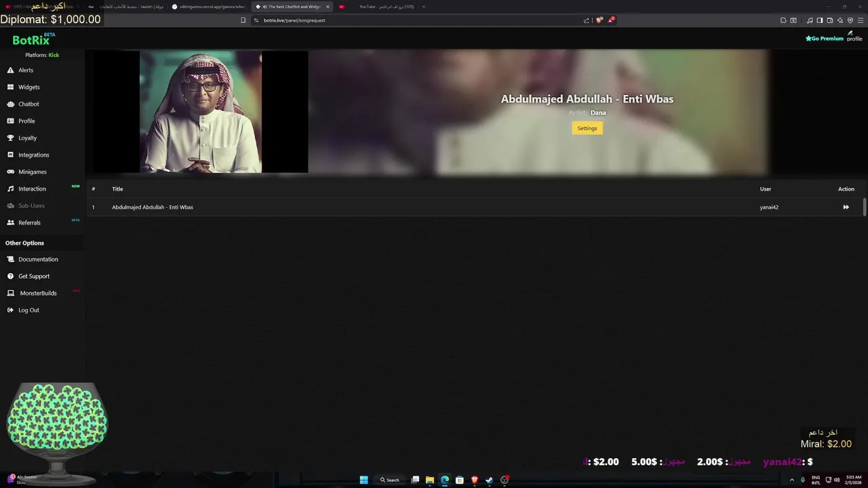
Task: Open Brave Shields lion icon
Action: coord(599,20)
